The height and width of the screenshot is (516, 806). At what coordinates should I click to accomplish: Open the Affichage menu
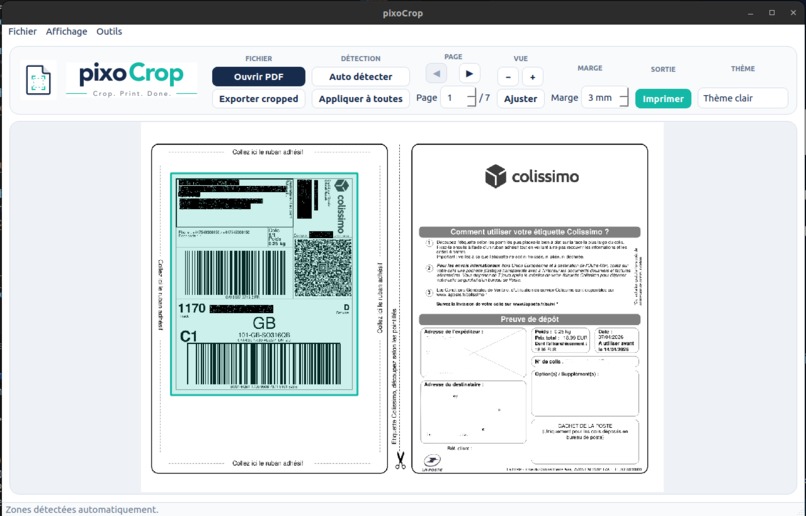[x=66, y=31]
